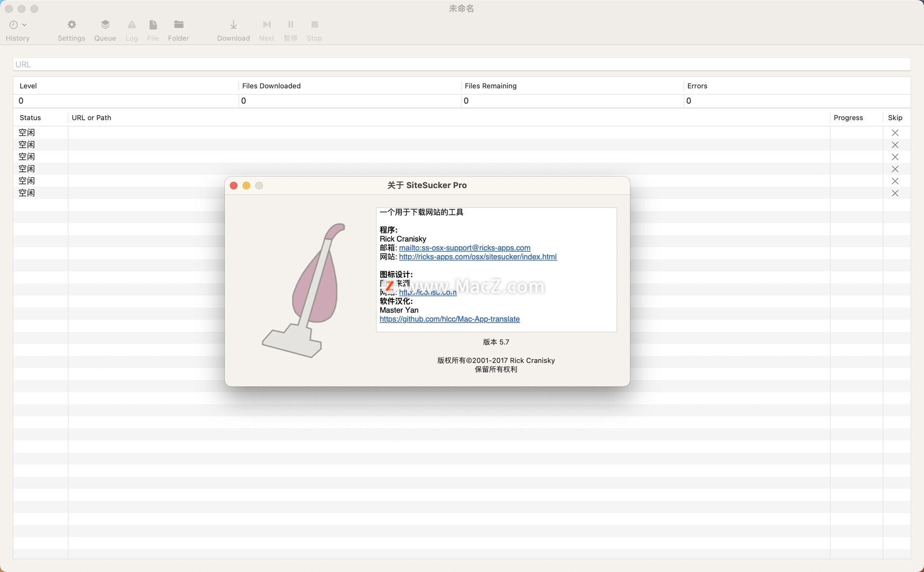Click the Files Remaining label
Screen dimensions: 924x572
point(490,86)
